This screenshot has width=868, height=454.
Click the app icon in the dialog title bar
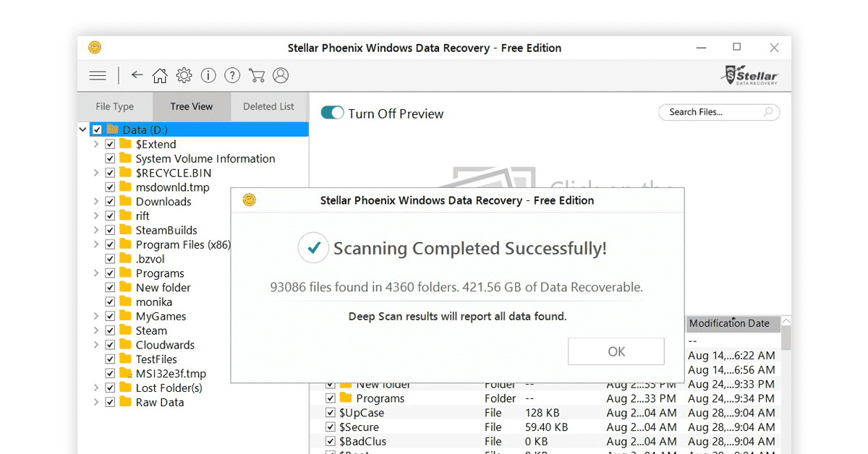pyautogui.click(x=249, y=200)
